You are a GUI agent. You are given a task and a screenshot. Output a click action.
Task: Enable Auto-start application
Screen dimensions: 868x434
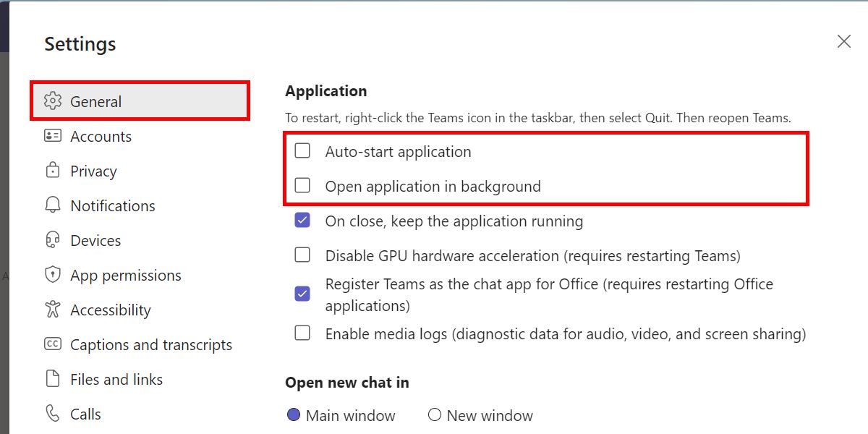pyautogui.click(x=302, y=150)
